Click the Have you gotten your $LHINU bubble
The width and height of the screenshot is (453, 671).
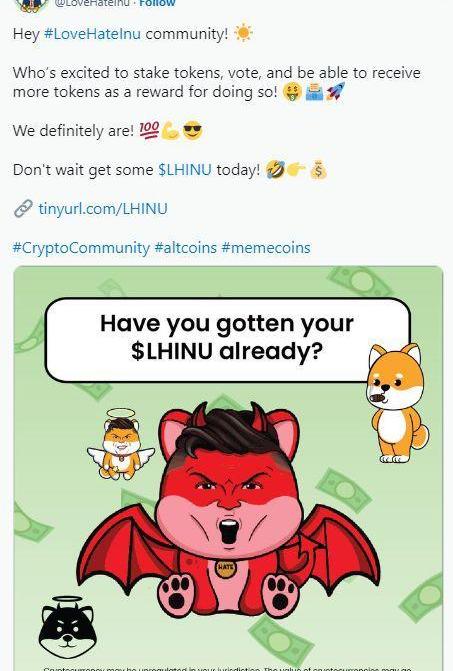[x=228, y=339]
